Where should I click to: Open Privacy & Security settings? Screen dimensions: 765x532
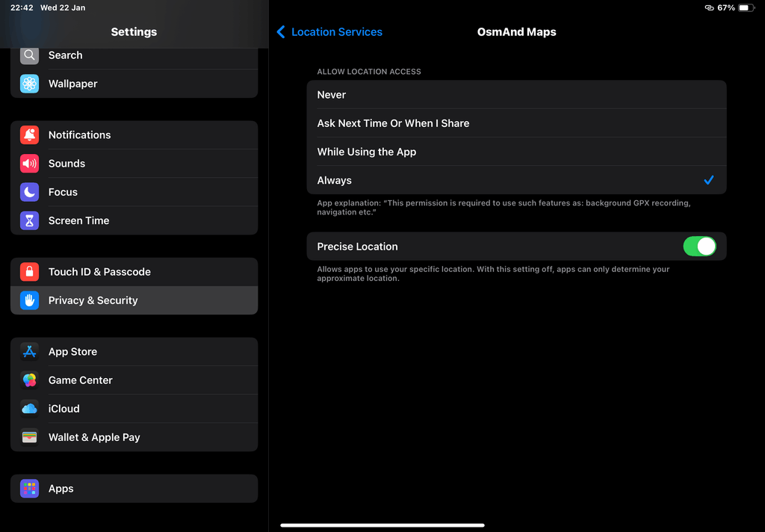134,300
